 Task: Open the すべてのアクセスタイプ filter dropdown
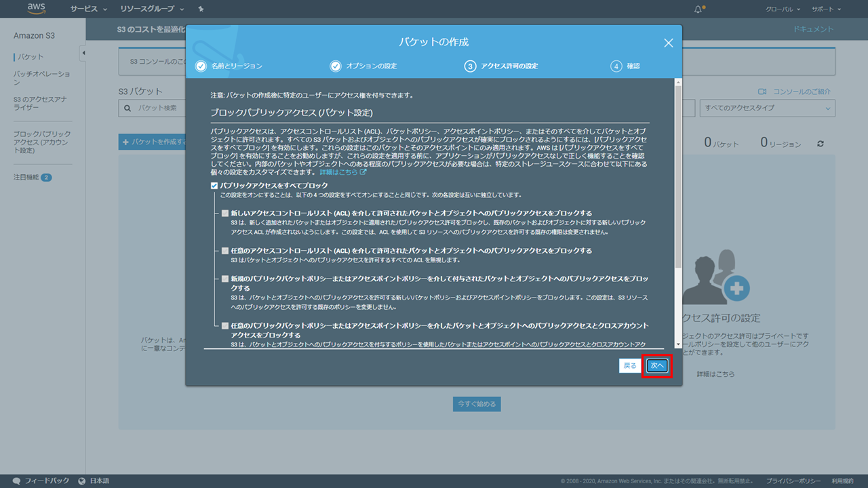tap(767, 108)
